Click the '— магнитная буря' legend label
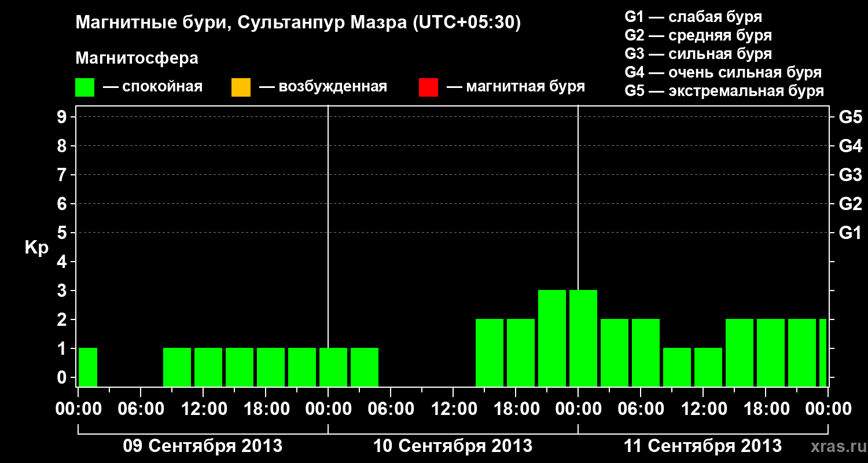 click(x=516, y=87)
